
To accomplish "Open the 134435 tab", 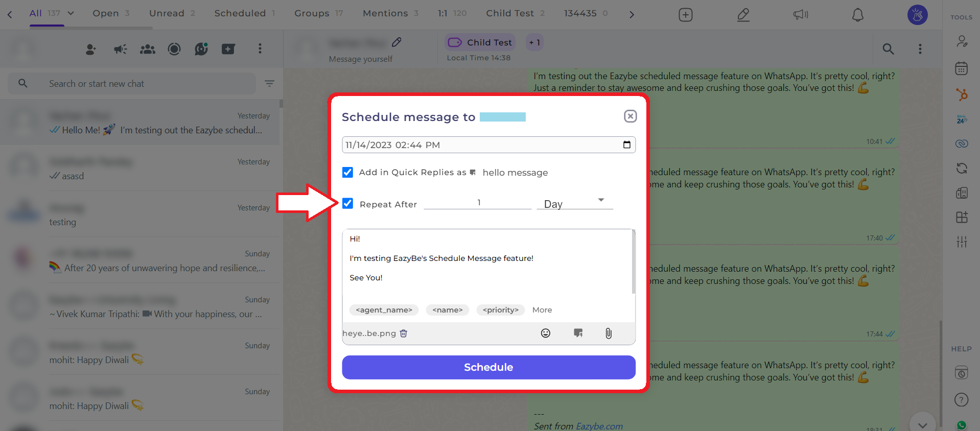I will (x=586, y=13).
